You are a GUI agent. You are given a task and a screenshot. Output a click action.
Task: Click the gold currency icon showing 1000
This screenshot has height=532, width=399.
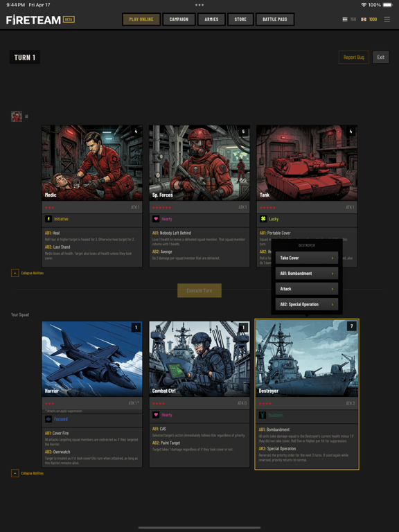pyautogui.click(x=364, y=19)
